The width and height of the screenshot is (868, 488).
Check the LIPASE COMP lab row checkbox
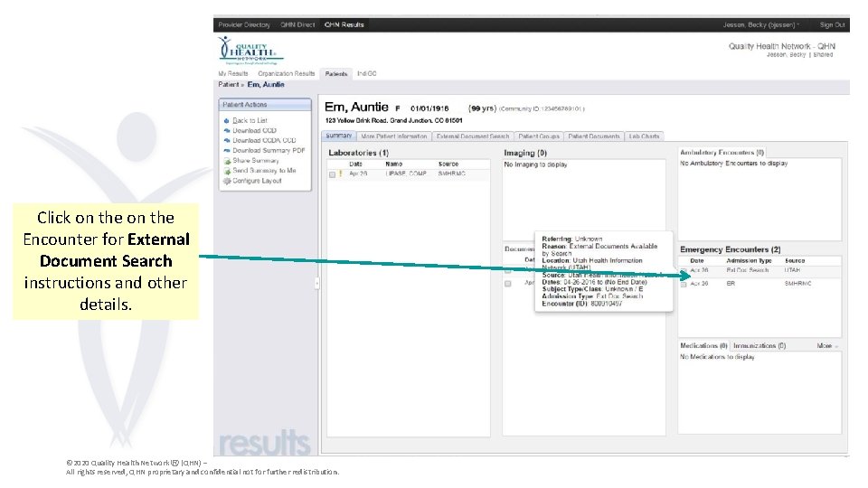[332, 174]
